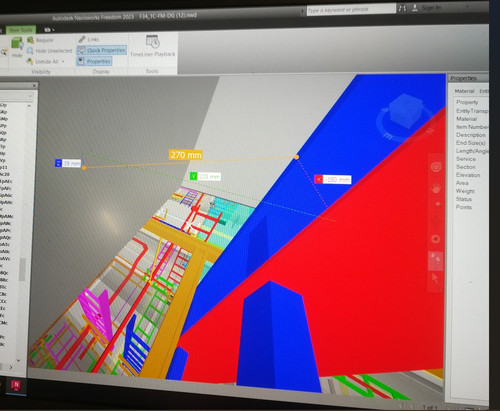
Task: Click the left panel scroll down arrow
Action: pyautogui.click(x=18, y=360)
